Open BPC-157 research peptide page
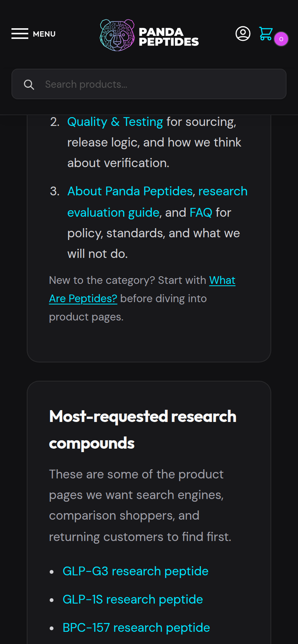This screenshot has width=298, height=644. click(136, 628)
